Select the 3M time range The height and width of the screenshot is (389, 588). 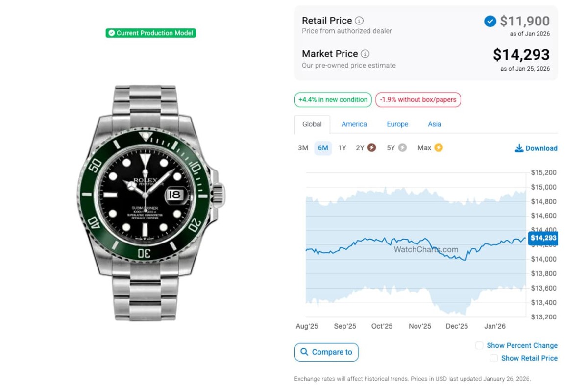(x=303, y=147)
